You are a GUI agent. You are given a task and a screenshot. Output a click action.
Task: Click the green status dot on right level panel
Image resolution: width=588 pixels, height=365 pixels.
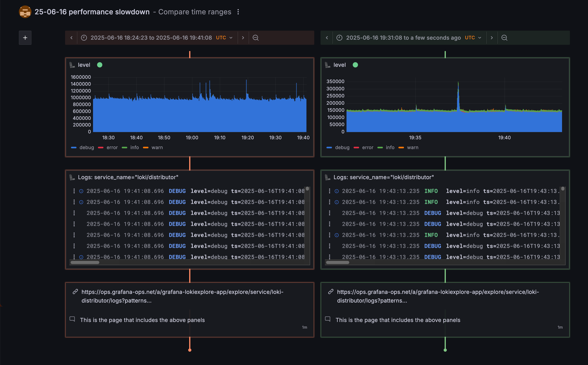355,65
